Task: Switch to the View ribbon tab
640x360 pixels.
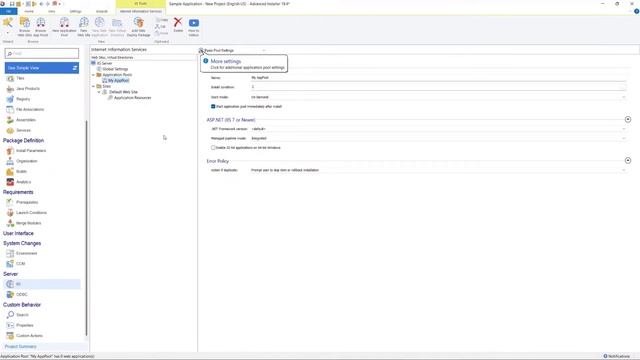Action: click(51, 11)
